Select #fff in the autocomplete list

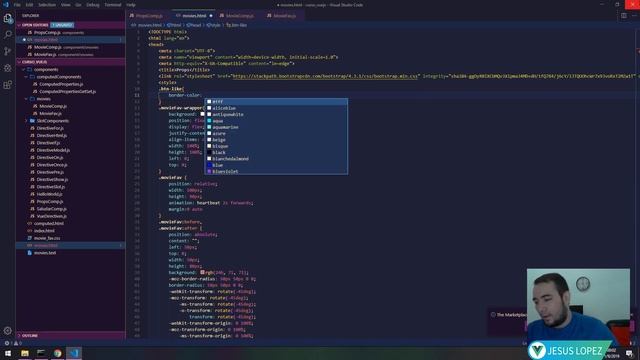(x=276, y=102)
